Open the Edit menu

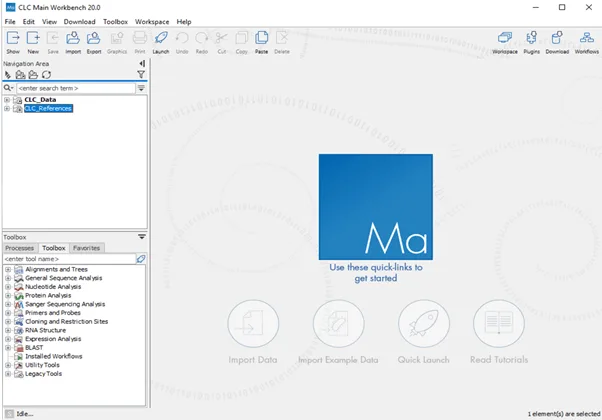click(28, 22)
